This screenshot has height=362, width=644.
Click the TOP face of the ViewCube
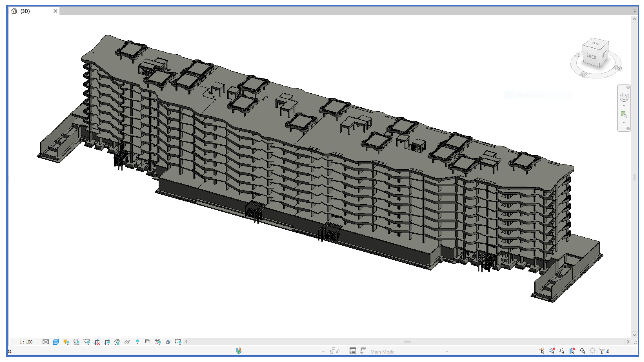point(596,44)
